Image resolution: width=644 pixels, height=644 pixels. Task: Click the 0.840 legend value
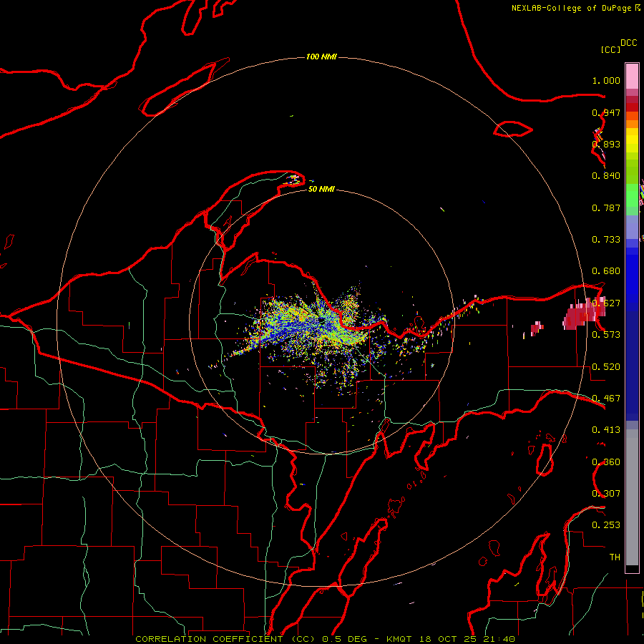tap(606, 176)
